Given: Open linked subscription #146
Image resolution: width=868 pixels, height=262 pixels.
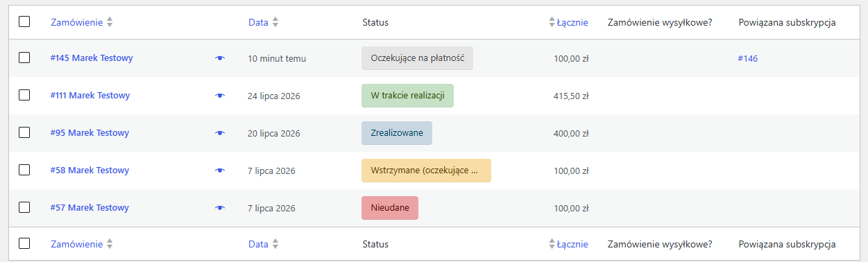Looking at the screenshot, I should click(748, 59).
